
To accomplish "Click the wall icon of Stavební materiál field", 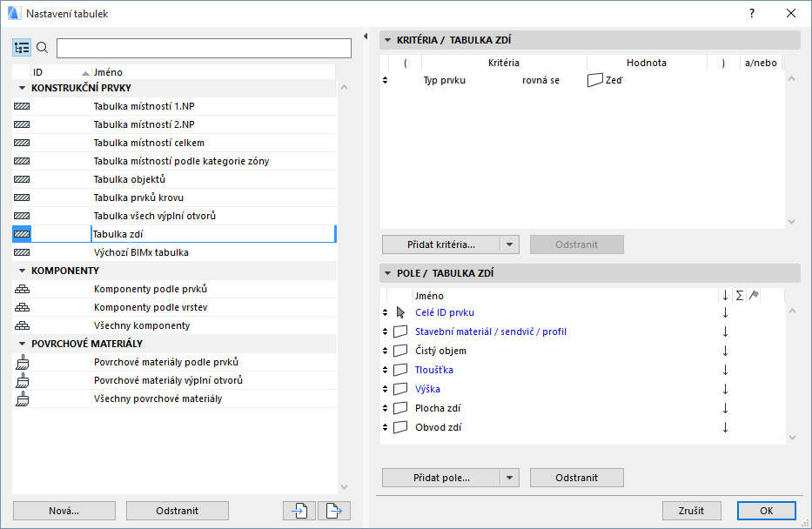I will tap(400, 331).
